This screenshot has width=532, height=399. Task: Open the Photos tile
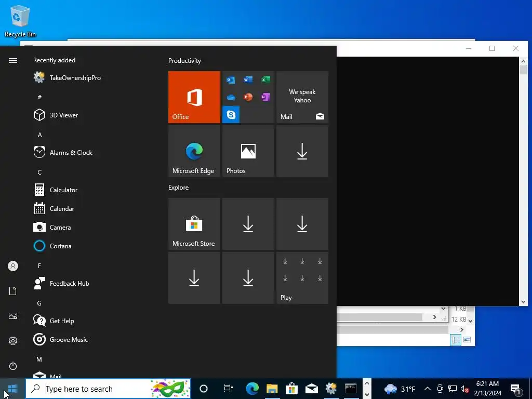[248, 151]
